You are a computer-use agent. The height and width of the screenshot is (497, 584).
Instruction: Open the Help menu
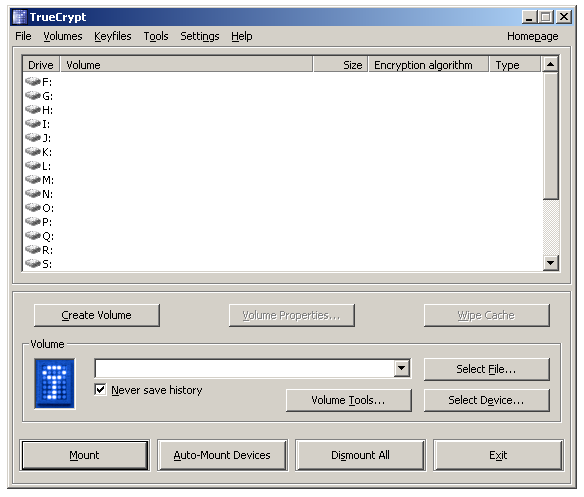tap(242, 36)
